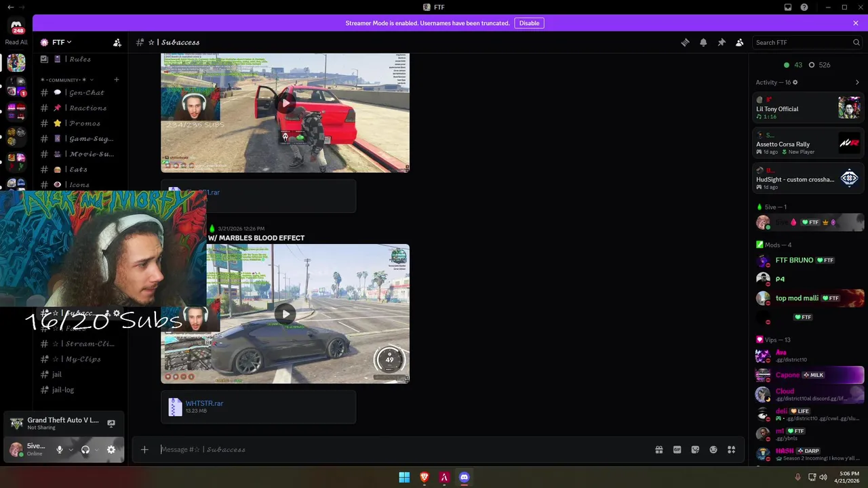Open the Movie-Su channel
This screenshot has height=488, width=868.
(x=79, y=154)
